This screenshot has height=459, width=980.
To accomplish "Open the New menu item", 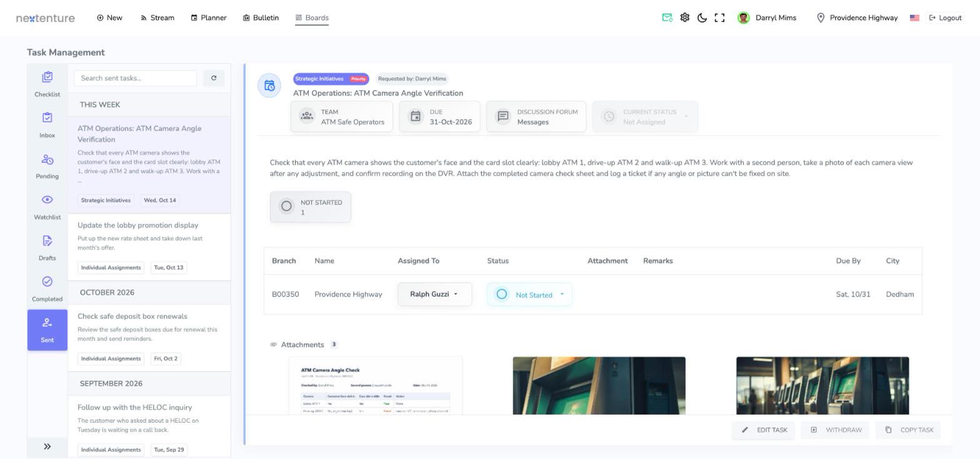I will click(109, 18).
